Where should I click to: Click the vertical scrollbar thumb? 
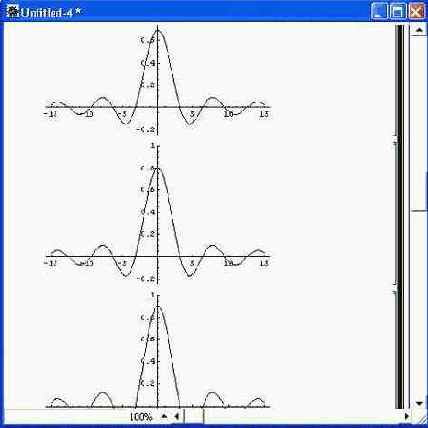(x=419, y=123)
